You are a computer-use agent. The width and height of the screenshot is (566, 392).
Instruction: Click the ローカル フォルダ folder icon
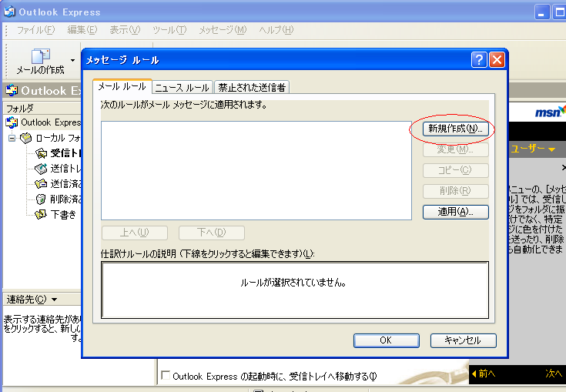click(x=25, y=138)
